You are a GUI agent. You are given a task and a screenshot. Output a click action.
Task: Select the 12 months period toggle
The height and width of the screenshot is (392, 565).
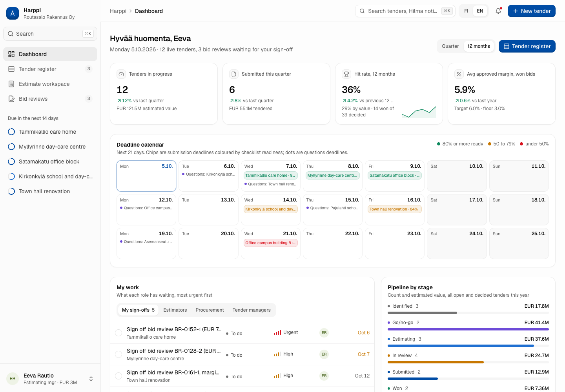click(x=479, y=46)
